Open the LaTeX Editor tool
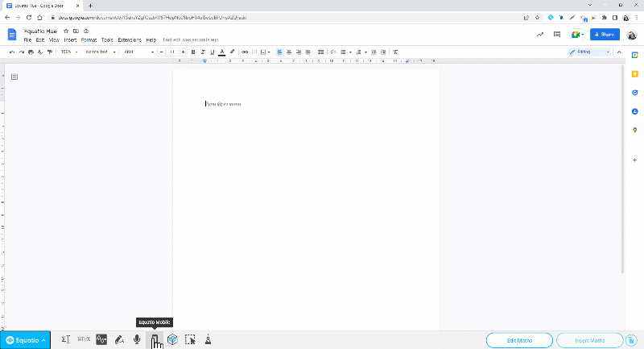This screenshot has width=644, height=349. [x=84, y=339]
